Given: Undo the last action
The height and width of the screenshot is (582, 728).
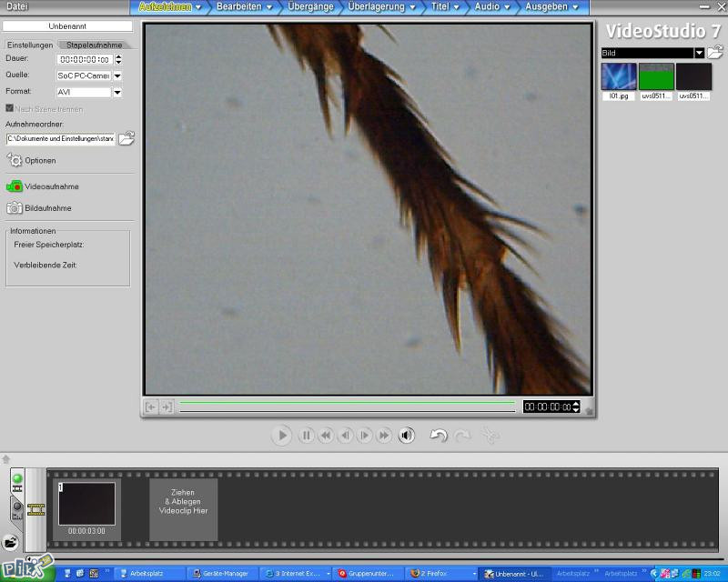Looking at the screenshot, I should click(x=439, y=436).
